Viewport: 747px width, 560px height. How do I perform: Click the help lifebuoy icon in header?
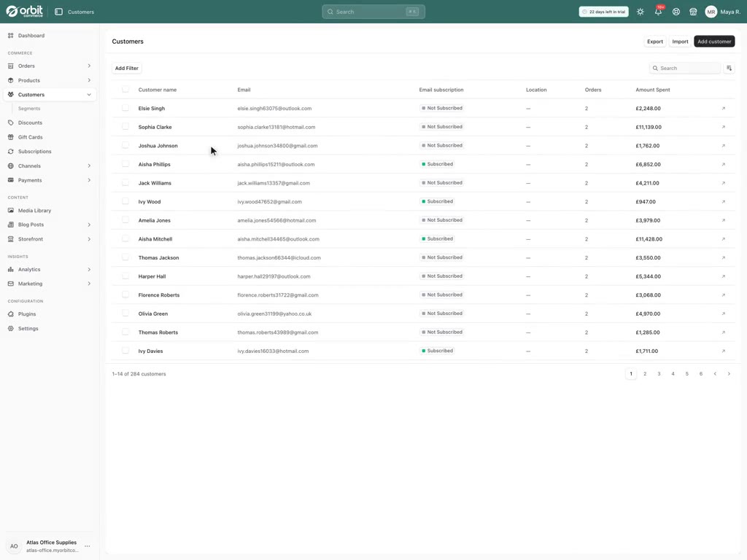click(676, 12)
